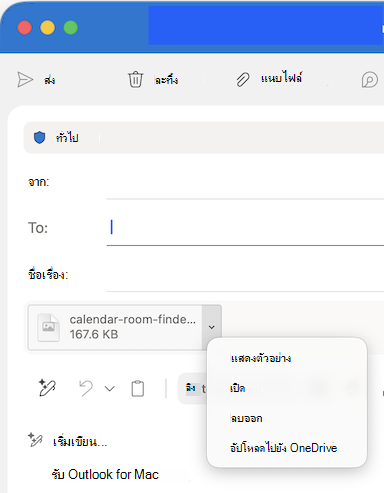Click the Discard trash can icon

pos(135,79)
